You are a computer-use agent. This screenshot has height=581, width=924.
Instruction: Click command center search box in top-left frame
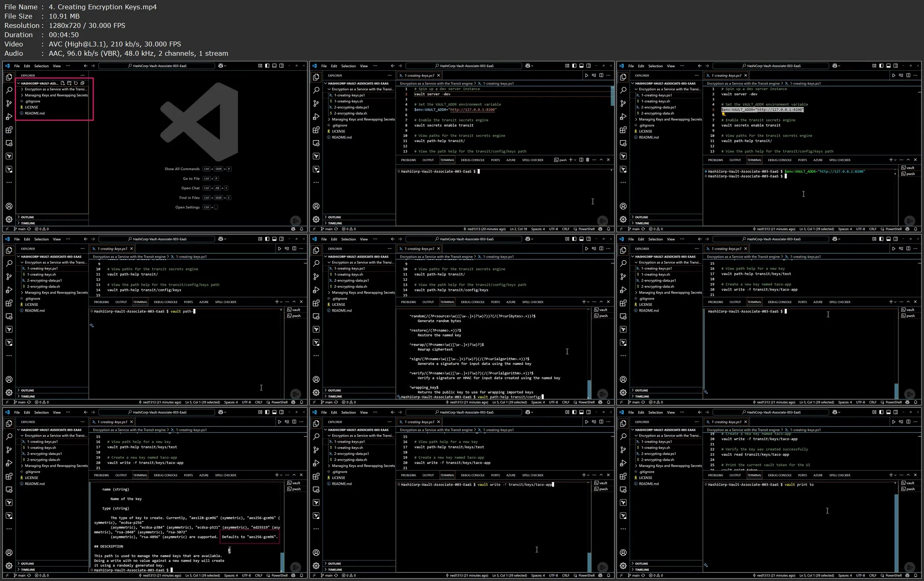tap(157, 66)
